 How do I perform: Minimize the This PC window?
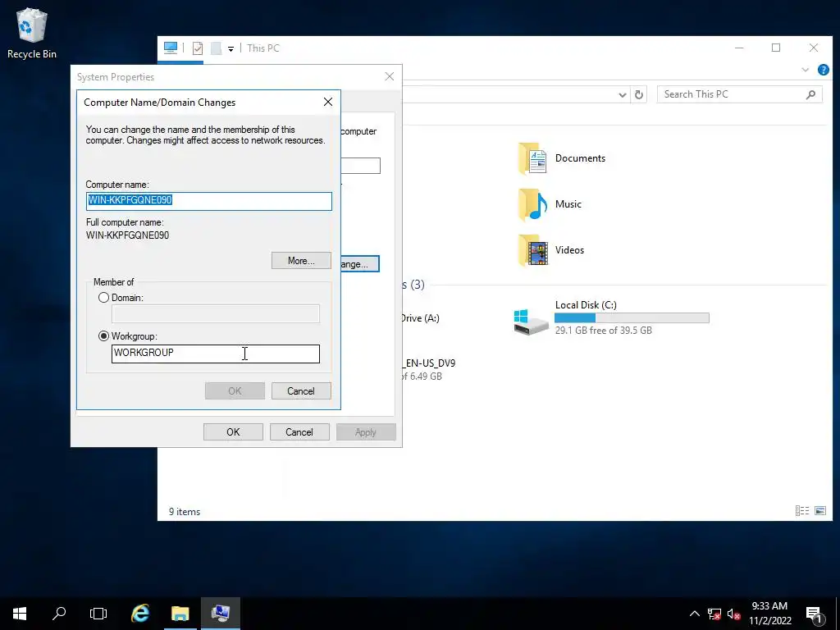pos(739,48)
